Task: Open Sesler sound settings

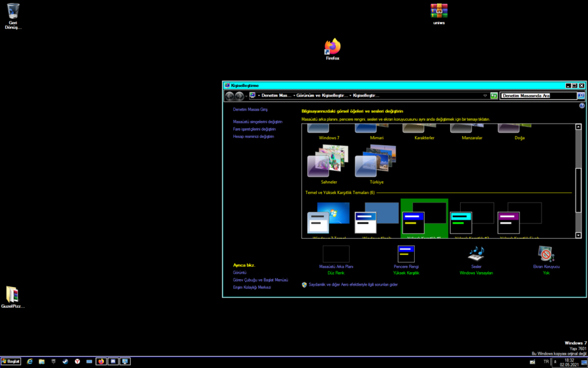Action: 476,260
